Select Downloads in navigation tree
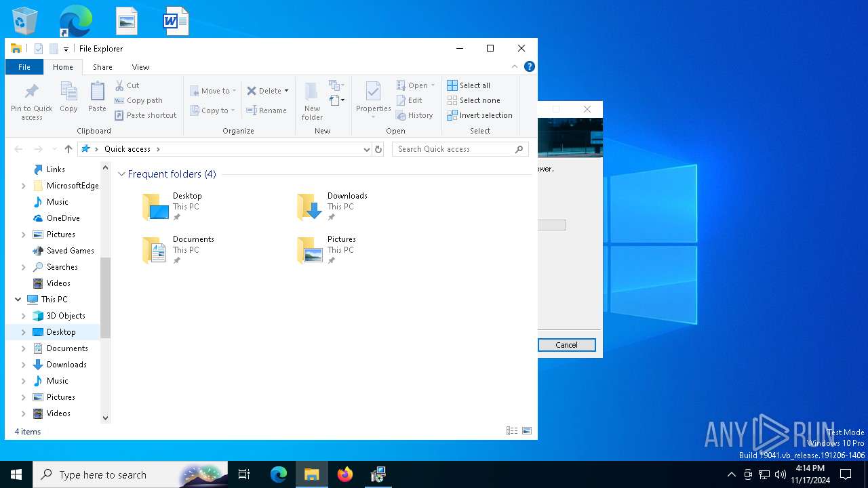The height and width of the screenshot is (488, 868). tap(66, 365)
